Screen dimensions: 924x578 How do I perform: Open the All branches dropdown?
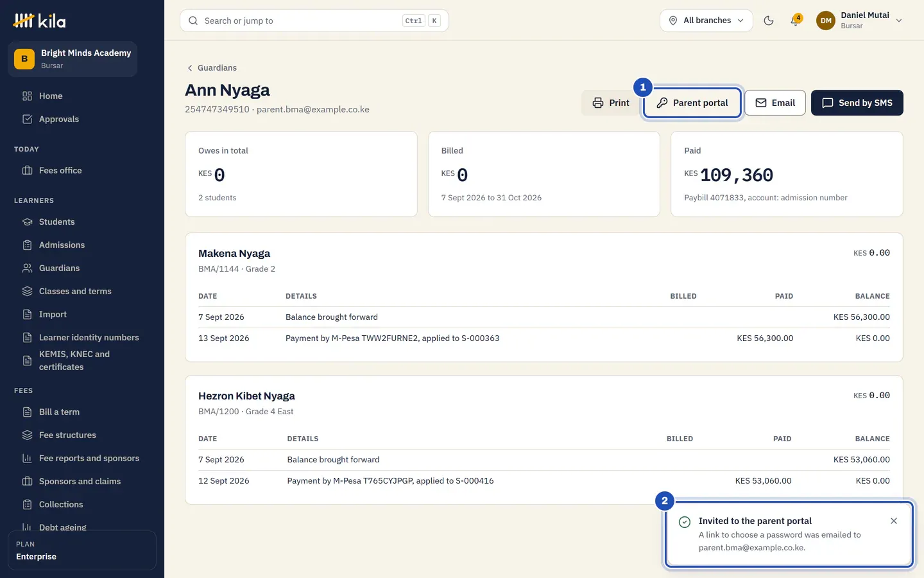coord(706,21)
